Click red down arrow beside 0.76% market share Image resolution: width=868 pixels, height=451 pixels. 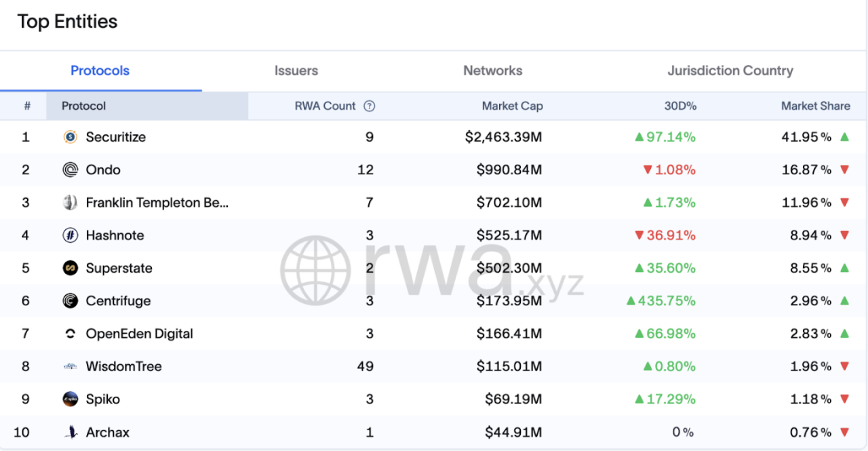[844, 432]
